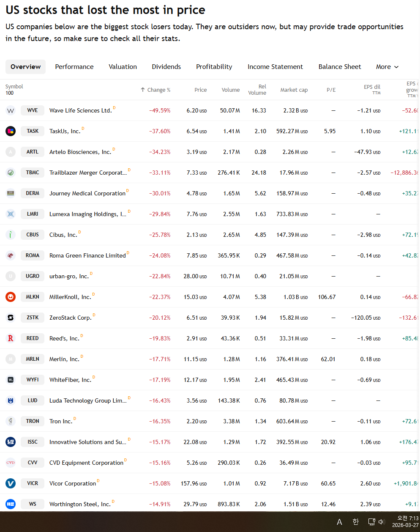Open the TASK ticker symbol link
Screen dimensions: 420x532
click(33, 131)
